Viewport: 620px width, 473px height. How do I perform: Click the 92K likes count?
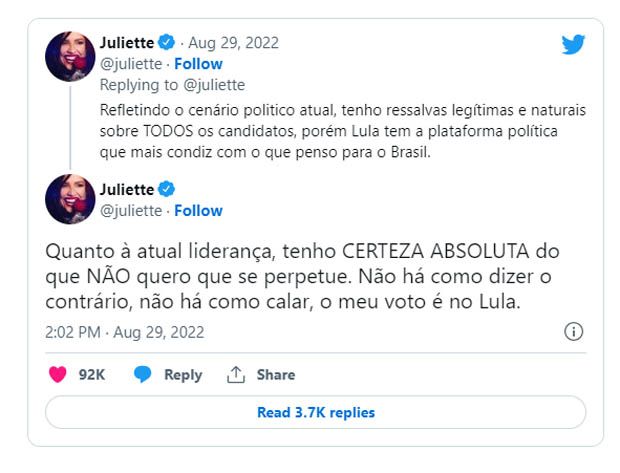pyautogui.click(x=92, y=374)
